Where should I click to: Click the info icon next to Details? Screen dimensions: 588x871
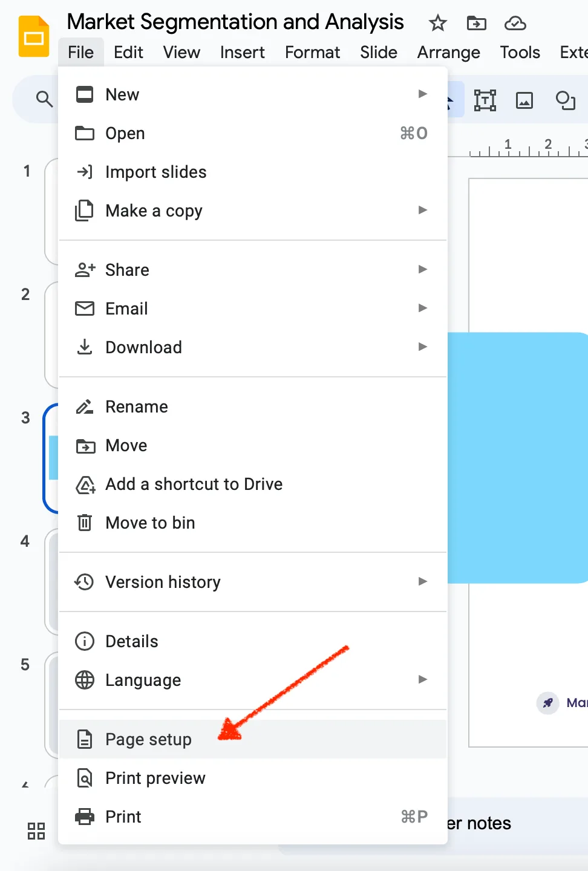click(85, 641)
